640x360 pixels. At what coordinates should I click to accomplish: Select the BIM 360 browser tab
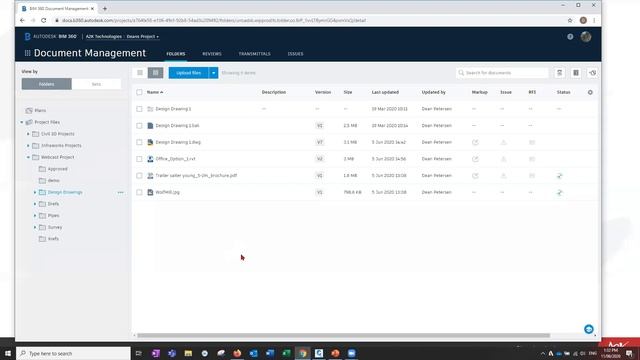[57, 9]
